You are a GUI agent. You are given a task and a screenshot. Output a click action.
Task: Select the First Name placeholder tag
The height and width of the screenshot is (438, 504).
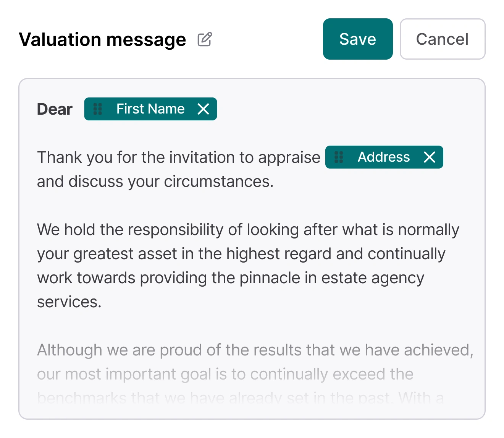click(x=150, y=109)
